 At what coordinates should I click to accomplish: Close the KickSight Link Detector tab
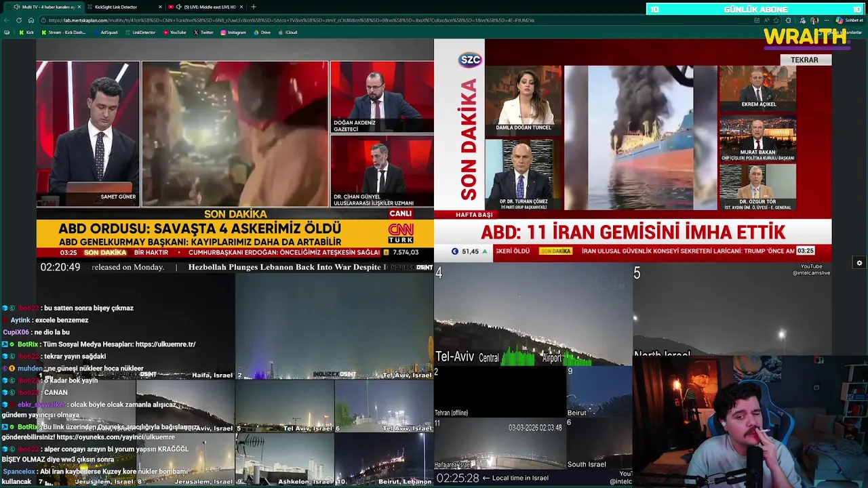[x=161, y=7]
